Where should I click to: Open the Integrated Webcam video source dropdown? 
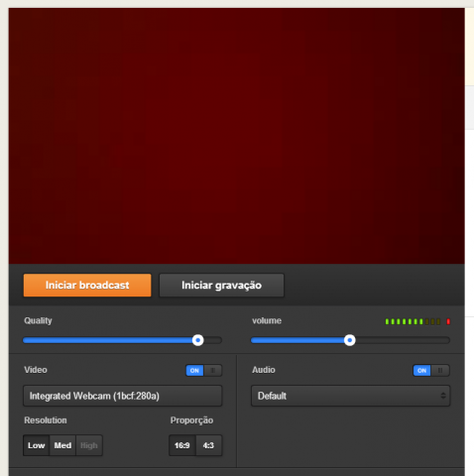tap(123, 396)
